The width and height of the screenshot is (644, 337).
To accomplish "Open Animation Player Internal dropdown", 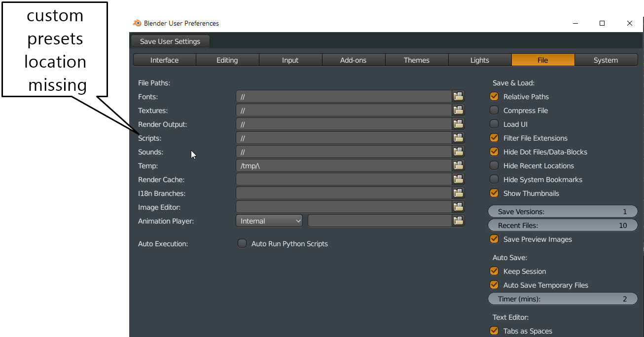I will coord(269,221).
